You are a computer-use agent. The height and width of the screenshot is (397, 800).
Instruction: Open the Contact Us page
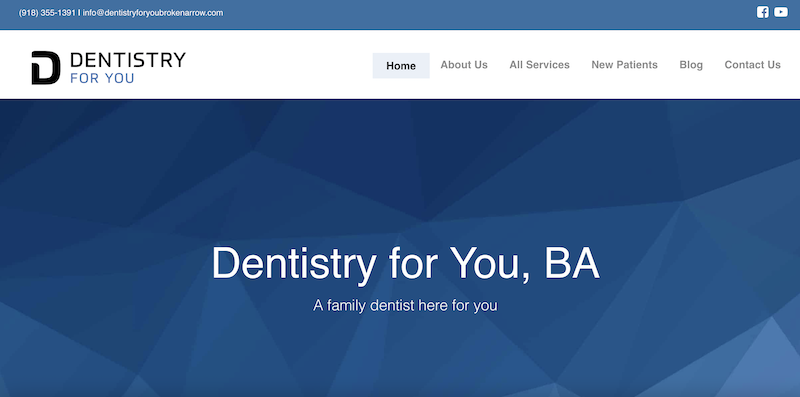pyautogui.click(x=753, y=65)
